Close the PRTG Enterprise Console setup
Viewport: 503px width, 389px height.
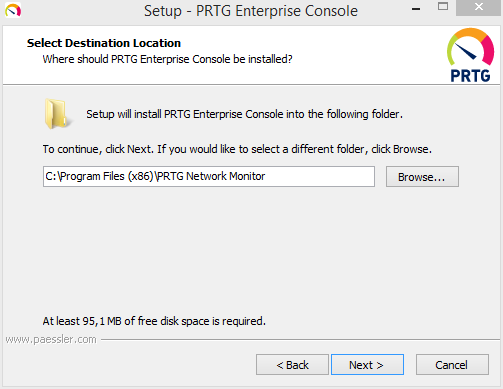click(x=479, y=7)
